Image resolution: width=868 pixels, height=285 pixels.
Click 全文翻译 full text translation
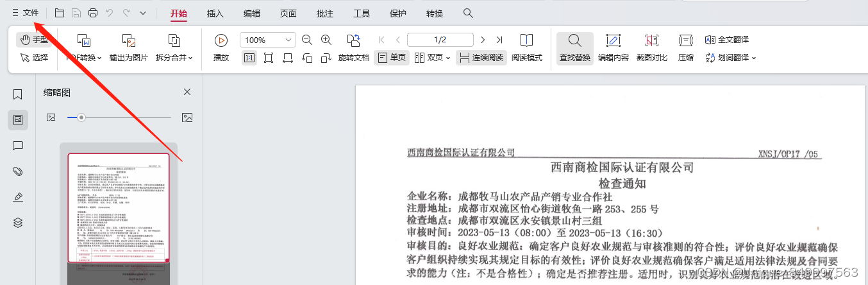[727, 40]
